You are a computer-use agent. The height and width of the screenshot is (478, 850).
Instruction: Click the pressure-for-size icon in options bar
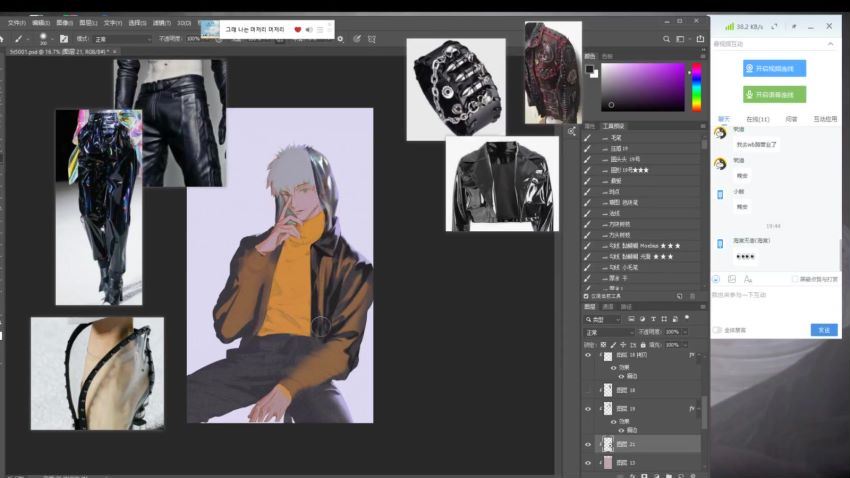(x=357, y=39)
